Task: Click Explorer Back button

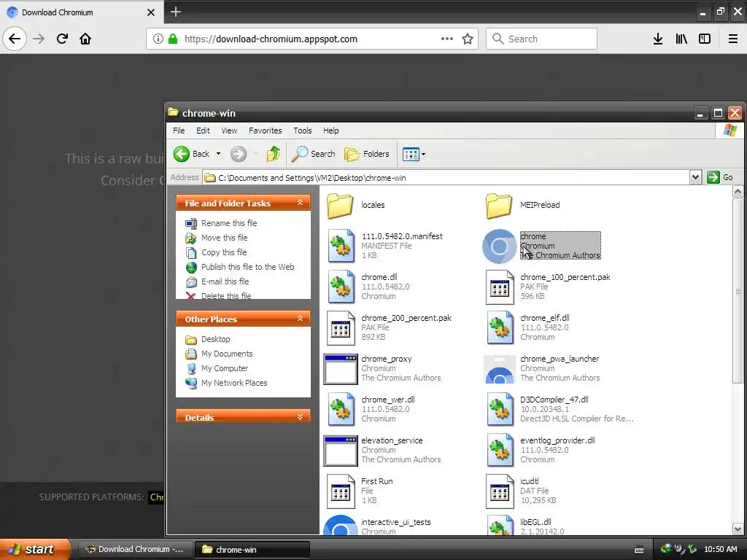Action: 192,154
